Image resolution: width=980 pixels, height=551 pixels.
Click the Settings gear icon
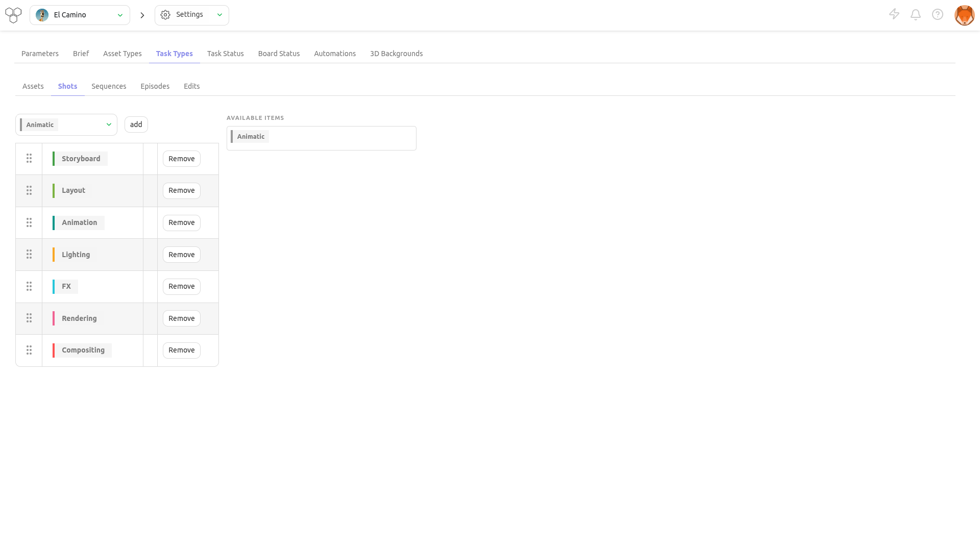165,15
